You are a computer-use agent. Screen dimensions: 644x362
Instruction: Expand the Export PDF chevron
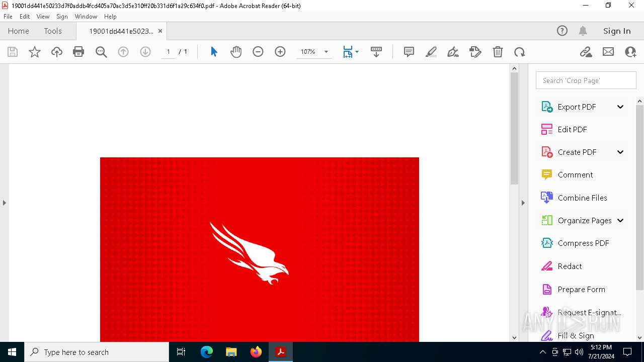(620, 107)
